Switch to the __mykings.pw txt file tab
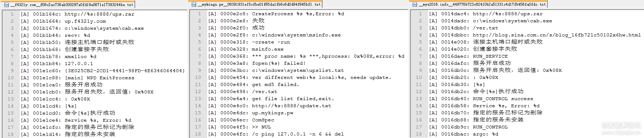 (x=255, y=5)
